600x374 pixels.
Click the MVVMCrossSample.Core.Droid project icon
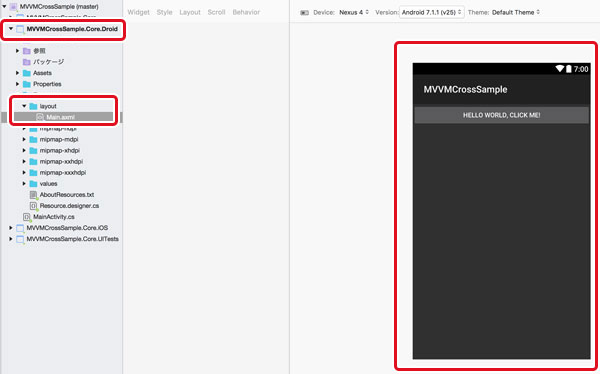20,29
